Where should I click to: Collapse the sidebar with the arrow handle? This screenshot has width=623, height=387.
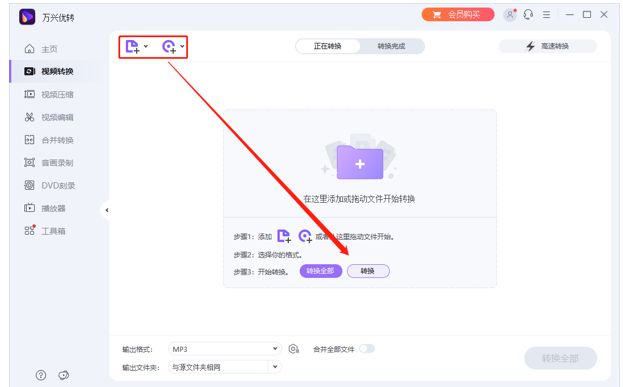pyautogui.click(x=106, y=210)
